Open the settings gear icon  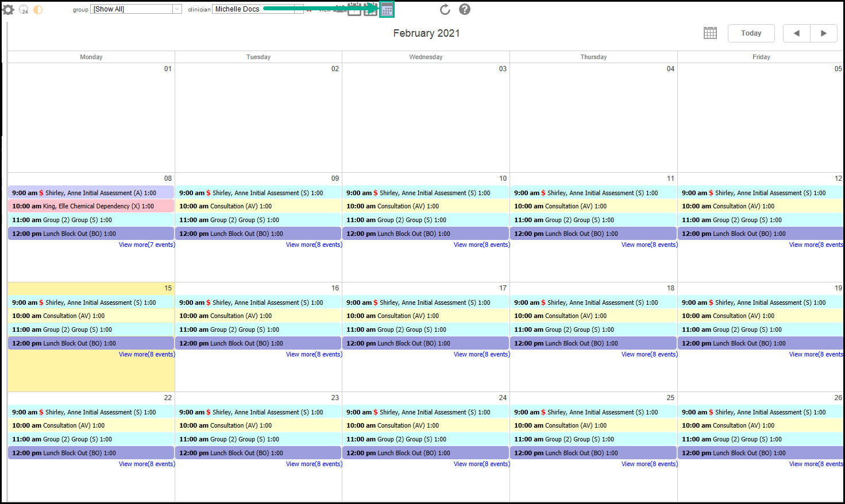point(9,9)
